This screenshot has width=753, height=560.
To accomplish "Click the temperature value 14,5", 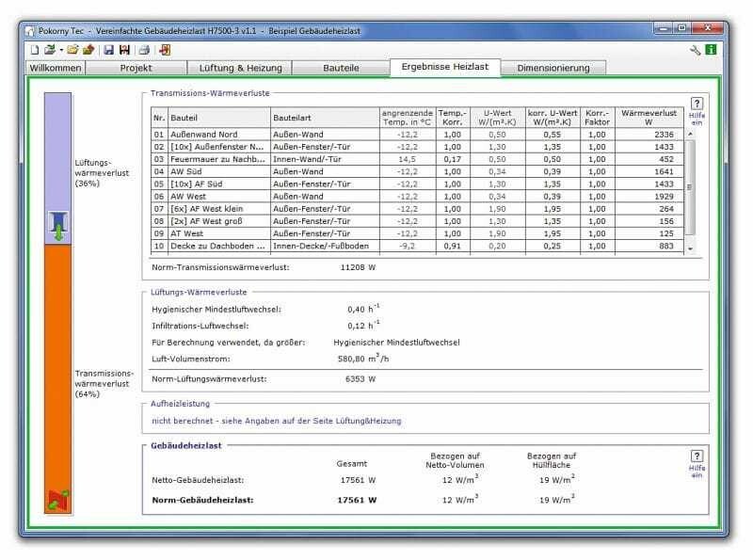I will click(408, 159).
